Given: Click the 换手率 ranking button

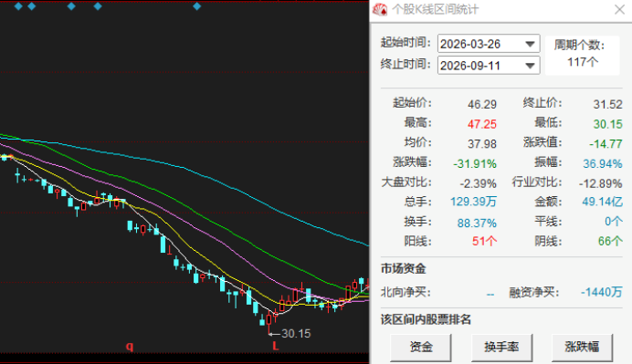Looking at the screenshot, I should [501, 347].
